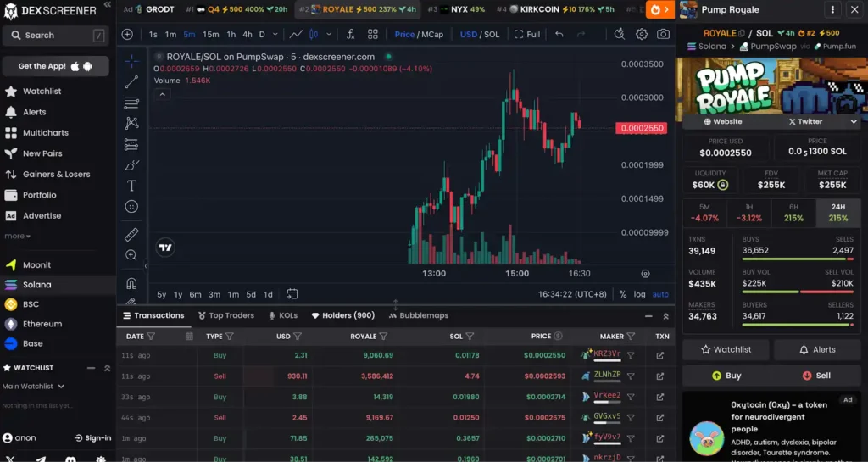Click the Buy button
Screen dimensions: 868x462
click(x=726, y=376)
